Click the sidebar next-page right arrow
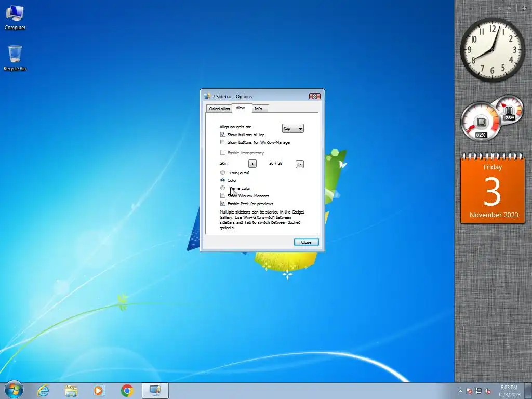Screen dimensions: 532x399 (x=509, y=8)
